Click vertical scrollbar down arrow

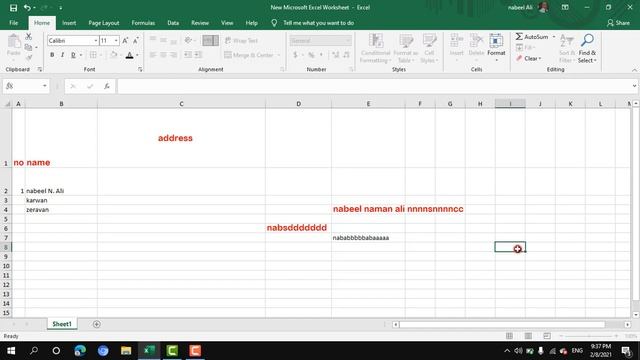(x=636, y=315)
